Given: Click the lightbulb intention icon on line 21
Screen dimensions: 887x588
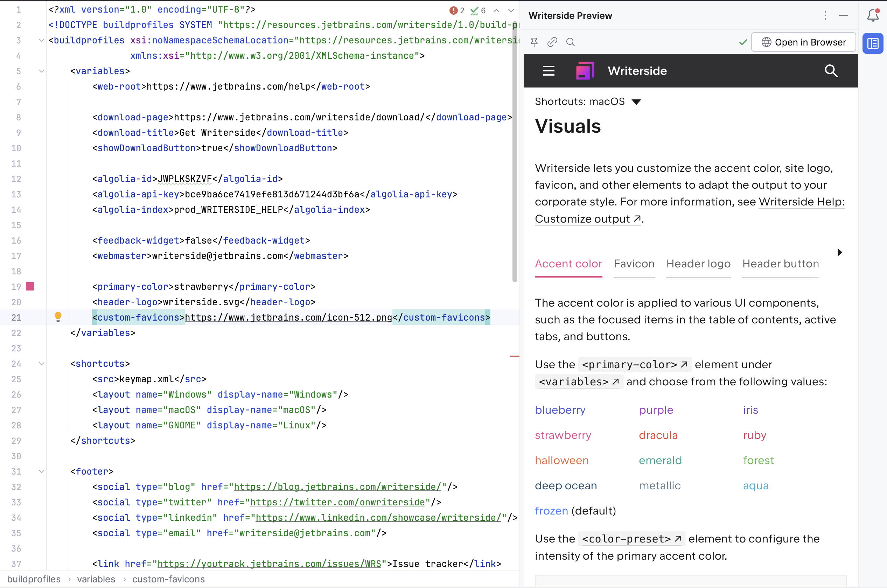Looking at the screenshot, I should click(58, 317).
